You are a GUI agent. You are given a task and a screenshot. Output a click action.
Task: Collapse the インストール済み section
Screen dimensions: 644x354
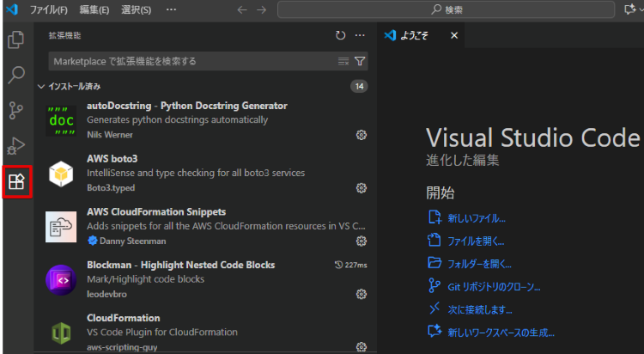pyautogui.click(x=70, y=87)
